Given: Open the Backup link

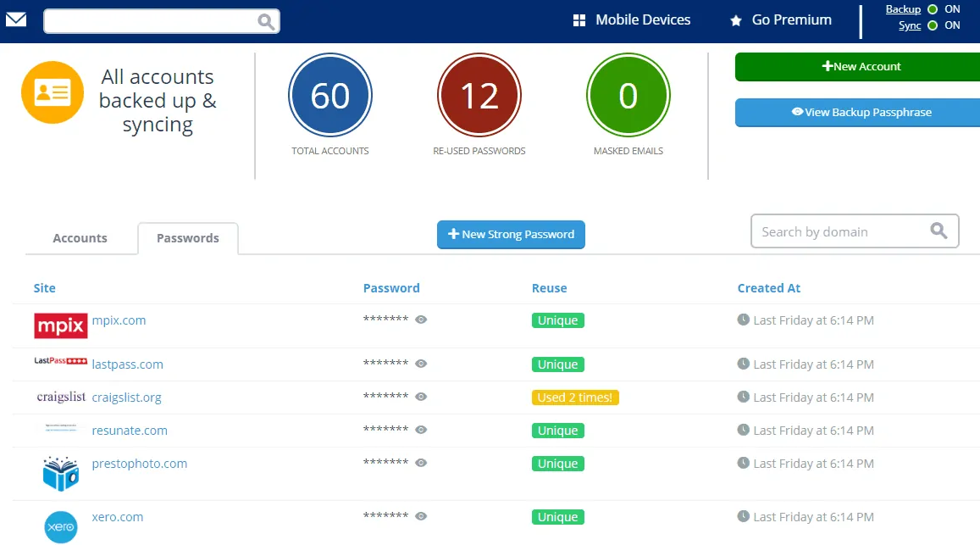Looking at the screenshot, I should click(x=903, y=9).
